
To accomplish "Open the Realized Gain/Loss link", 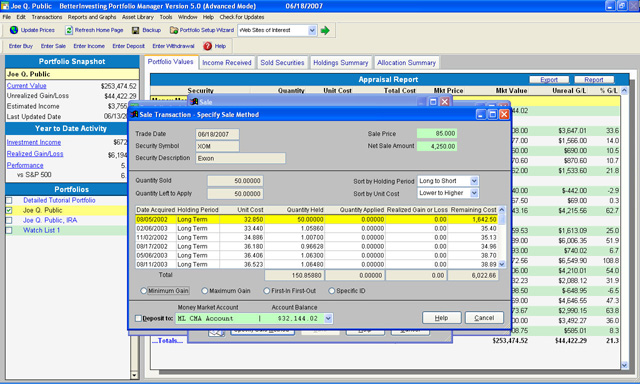I will coord(35,154).
